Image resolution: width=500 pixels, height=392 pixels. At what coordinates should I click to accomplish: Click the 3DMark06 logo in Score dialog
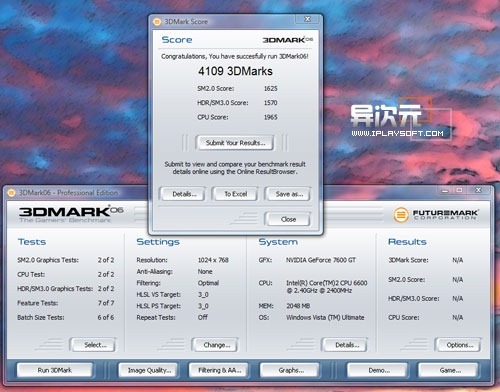288,40
